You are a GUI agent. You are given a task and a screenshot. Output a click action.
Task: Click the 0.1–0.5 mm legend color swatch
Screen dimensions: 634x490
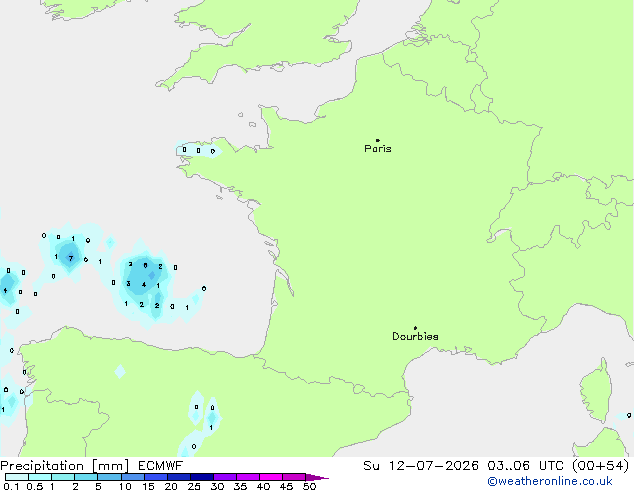click(17, 477)
